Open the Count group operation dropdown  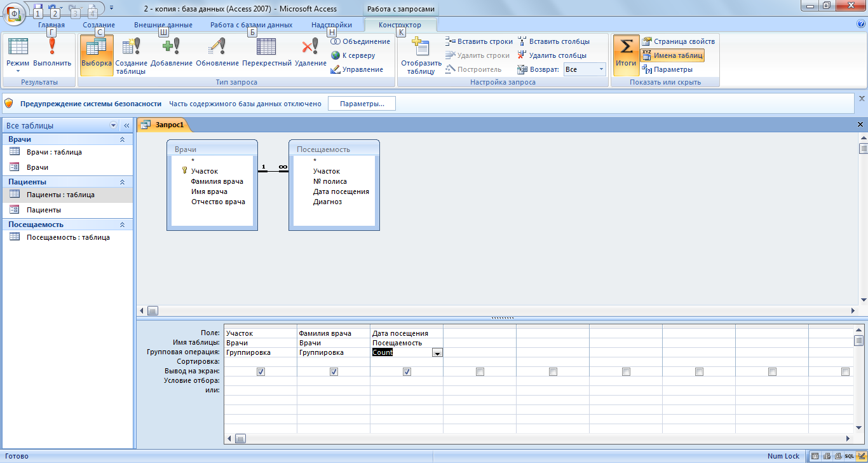(437, 352)
